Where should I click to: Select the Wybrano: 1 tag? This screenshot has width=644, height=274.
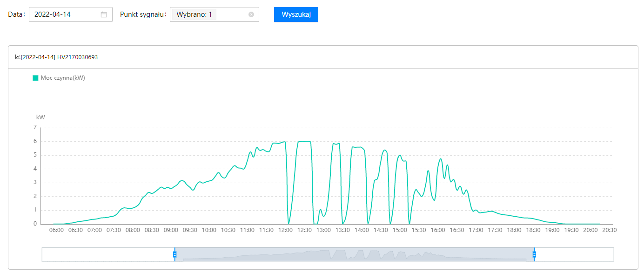[194, 14]
